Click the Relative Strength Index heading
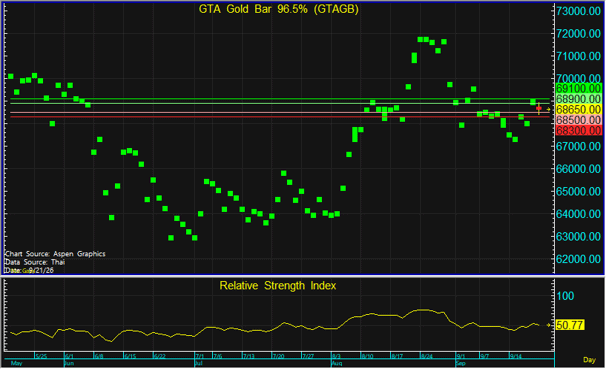Image resolution: width=606 pixels, height=369 pixels. (x=278, y=286)
